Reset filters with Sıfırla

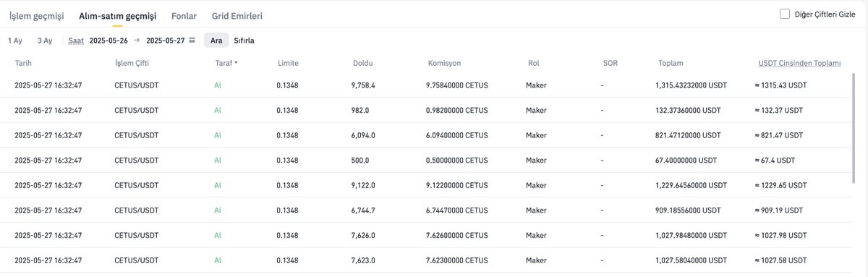[244, 41]
